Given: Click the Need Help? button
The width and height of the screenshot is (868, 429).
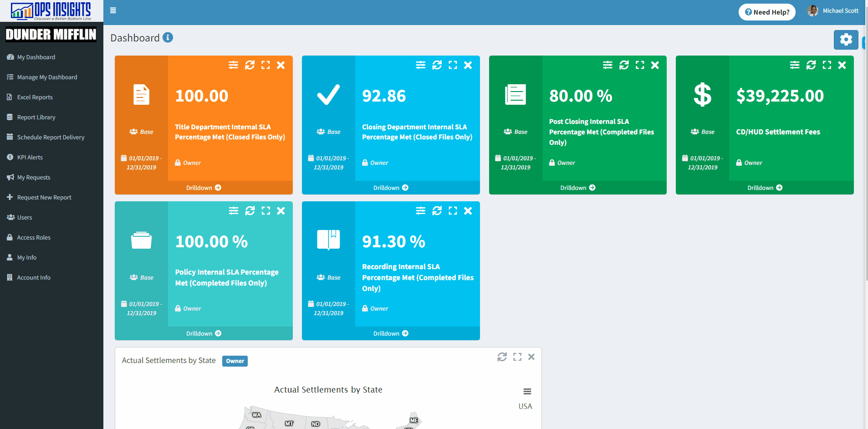Looking at the screenshot, I should tap(767, 12).
